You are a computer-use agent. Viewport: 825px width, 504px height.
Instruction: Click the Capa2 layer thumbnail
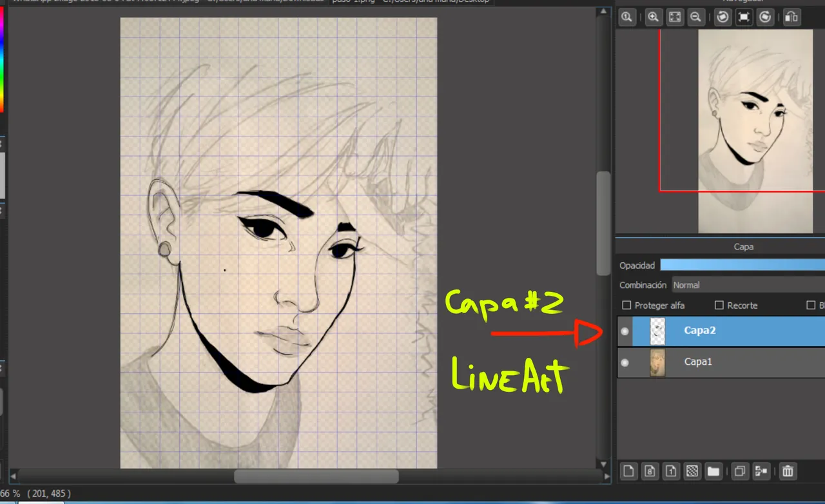tap(657, 331)
